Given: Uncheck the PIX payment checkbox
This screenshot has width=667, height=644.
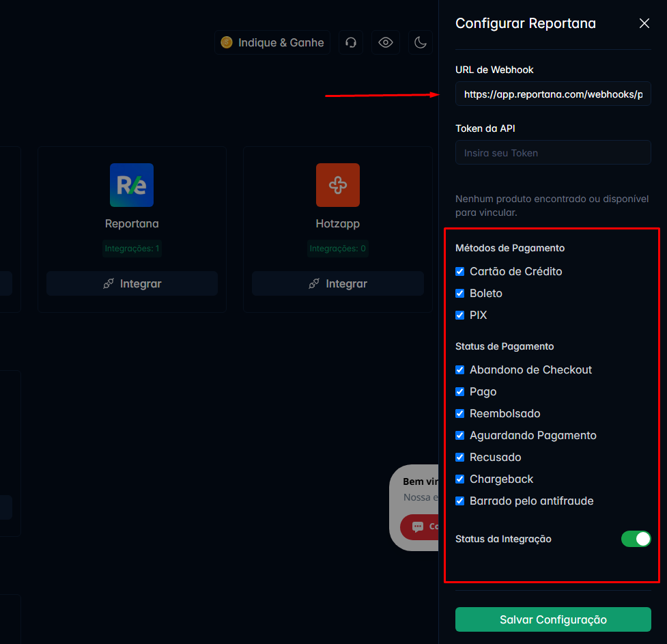Looking at the screenshot, I should (460, 315).
